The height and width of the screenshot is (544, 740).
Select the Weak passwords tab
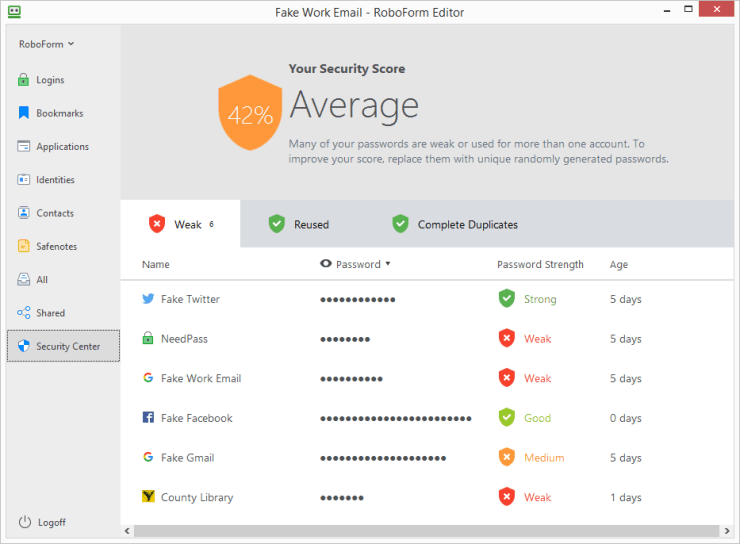tap(180, 225)
